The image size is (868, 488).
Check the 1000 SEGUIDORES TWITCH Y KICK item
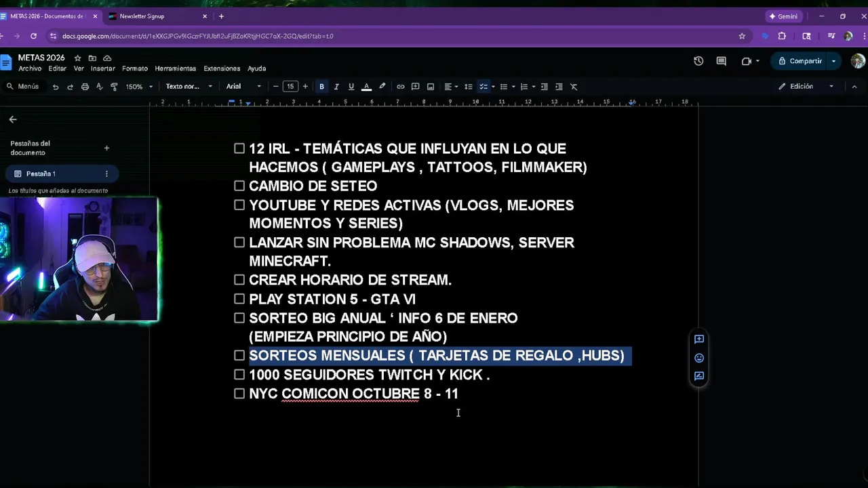coord(239,374)
